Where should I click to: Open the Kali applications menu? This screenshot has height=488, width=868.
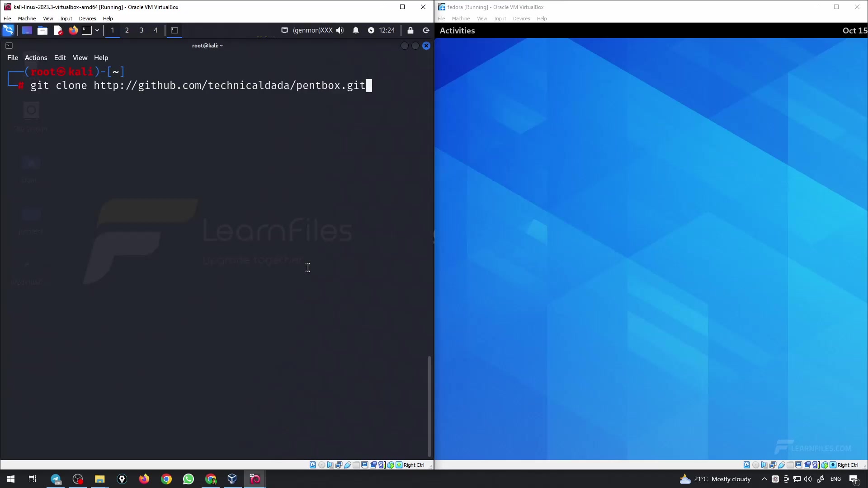tap(8, 30)
